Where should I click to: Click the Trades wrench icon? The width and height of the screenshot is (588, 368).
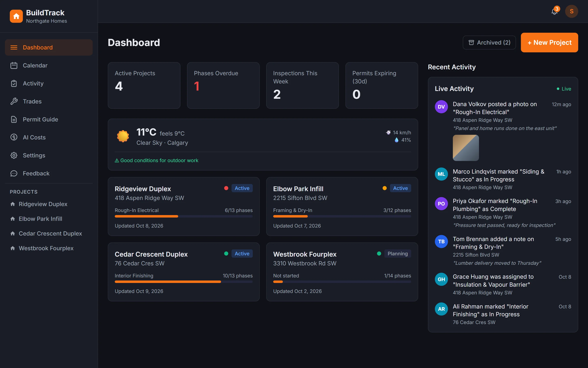pyautogui.click(x=14, y=101)
